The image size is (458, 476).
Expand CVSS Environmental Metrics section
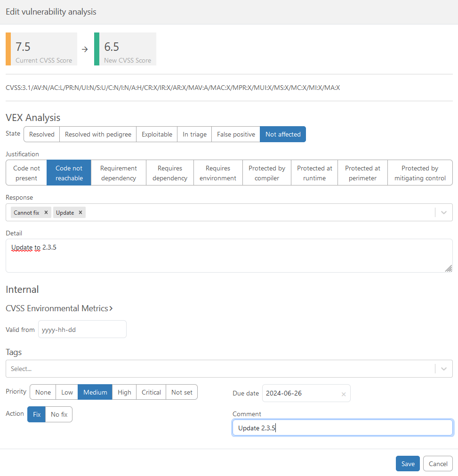[59, 308]
